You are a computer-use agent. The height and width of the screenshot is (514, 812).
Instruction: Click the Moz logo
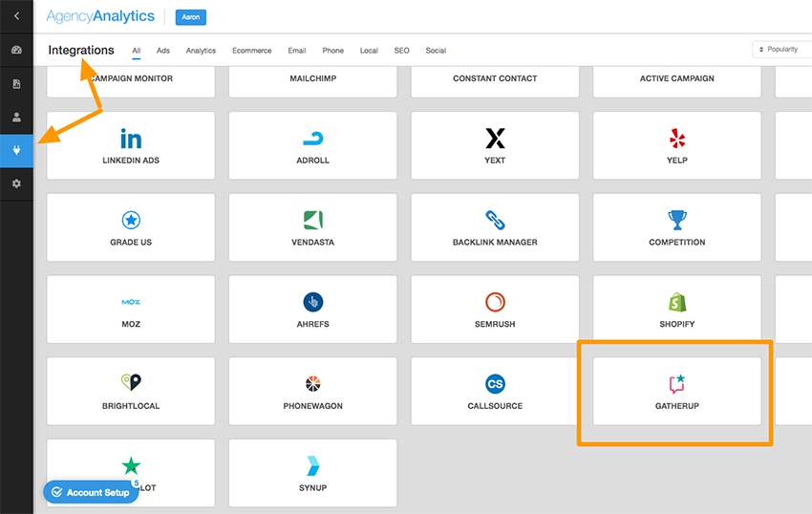click(x=131, y=302)
